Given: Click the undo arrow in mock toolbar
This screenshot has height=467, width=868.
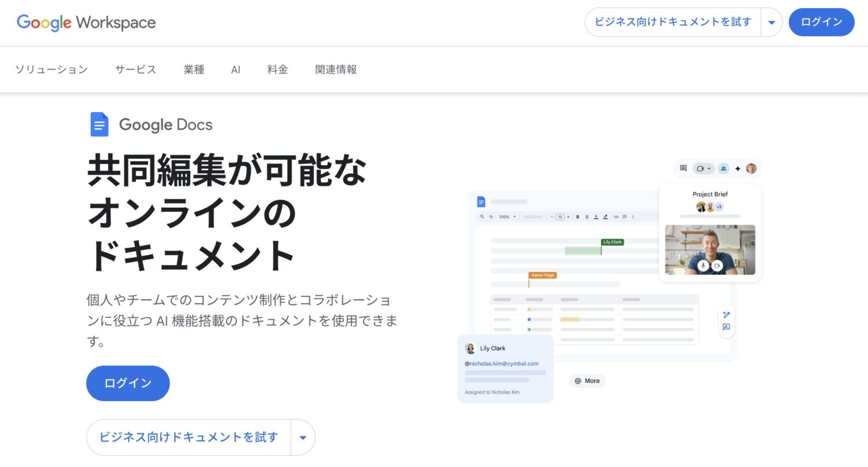Looking at the screenshot, I should click(491, 216).
